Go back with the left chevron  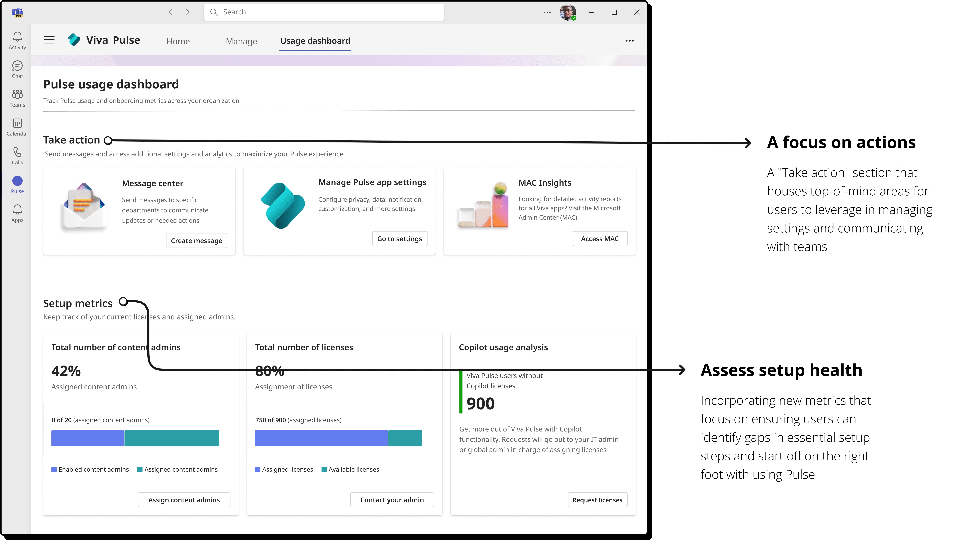[170, 12]
